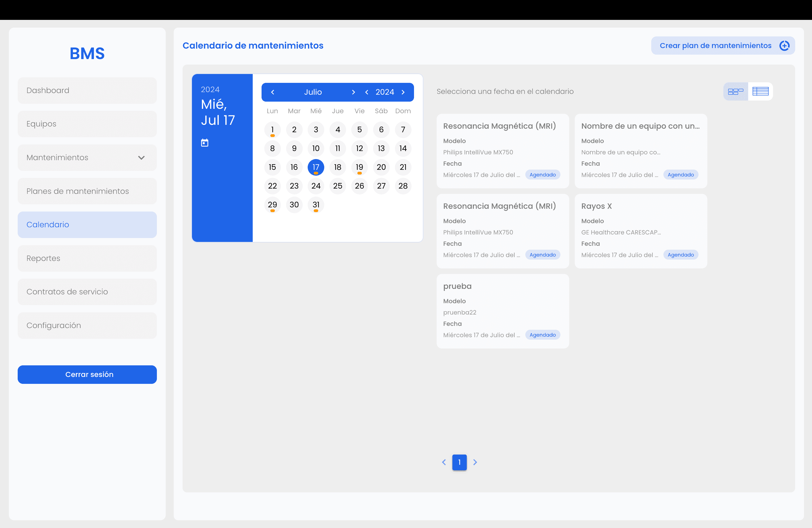Click Agendado badge on Rayos X card
The height and width of the screenshot is (528, 812).
pos(681,255)
